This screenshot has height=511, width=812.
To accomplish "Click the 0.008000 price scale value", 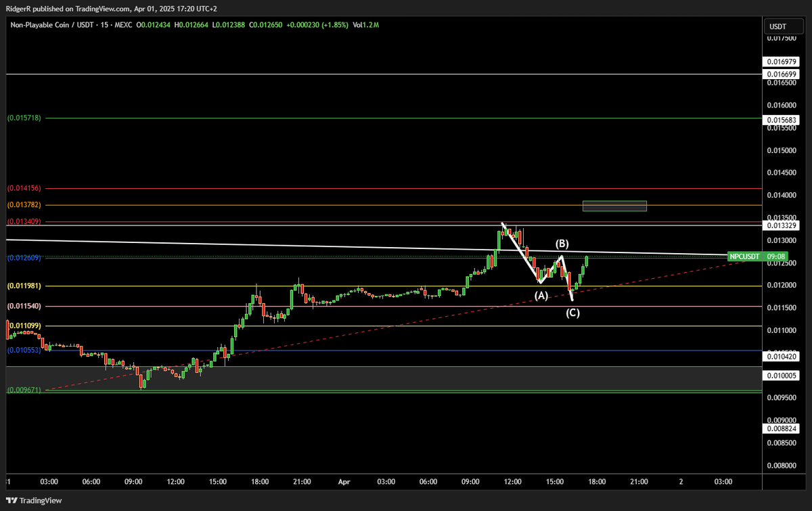I will 780,466.
